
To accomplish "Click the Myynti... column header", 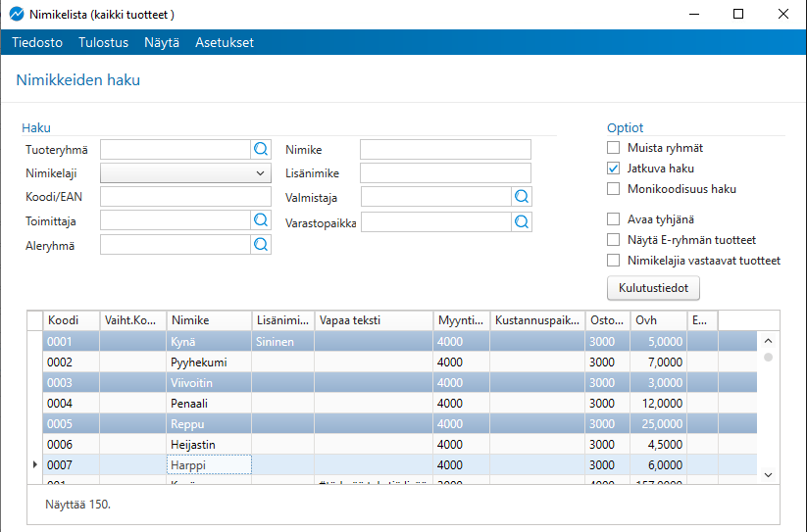I will pos(462,320).
